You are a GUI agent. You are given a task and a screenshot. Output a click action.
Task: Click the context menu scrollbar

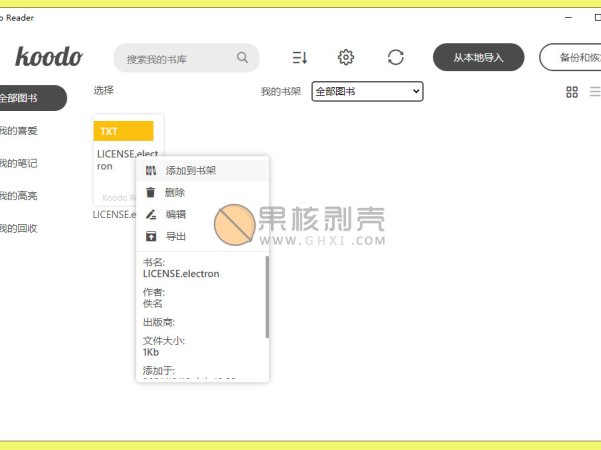tap(267, 297)
